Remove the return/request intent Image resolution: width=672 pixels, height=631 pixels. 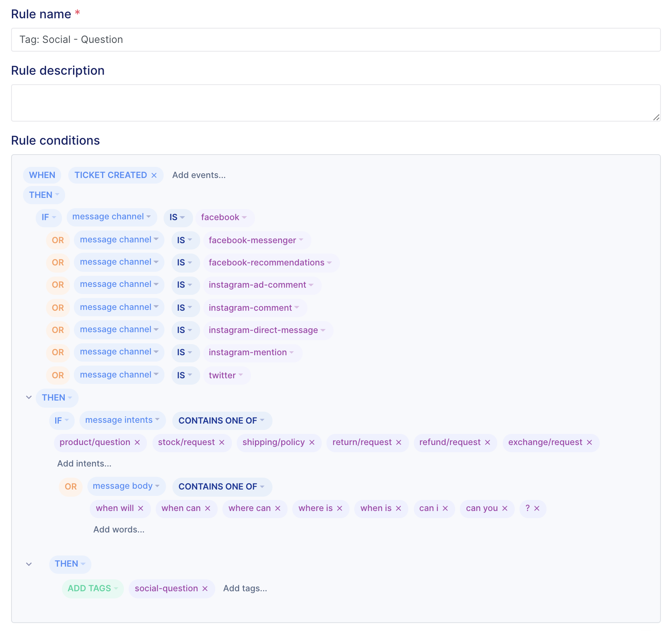(399, 442)
